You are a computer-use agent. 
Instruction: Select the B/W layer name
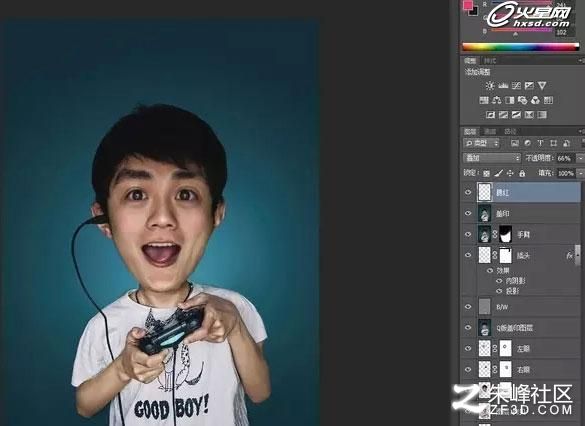click(502, 307)
